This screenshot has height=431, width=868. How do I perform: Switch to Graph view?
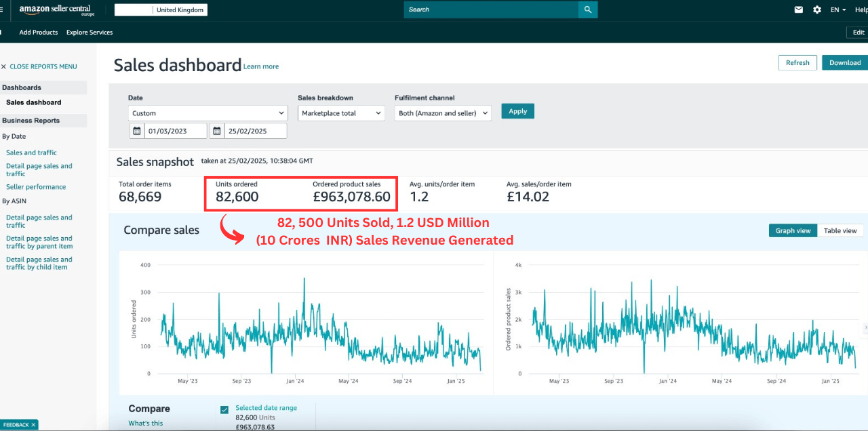[x=793, y=230]
